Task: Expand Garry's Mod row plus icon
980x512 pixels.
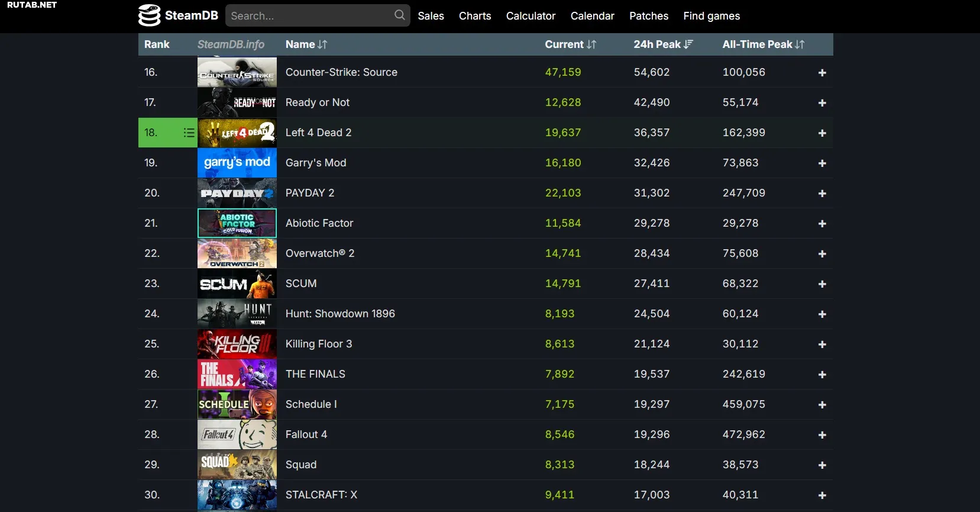Action: tap(822, 163)
